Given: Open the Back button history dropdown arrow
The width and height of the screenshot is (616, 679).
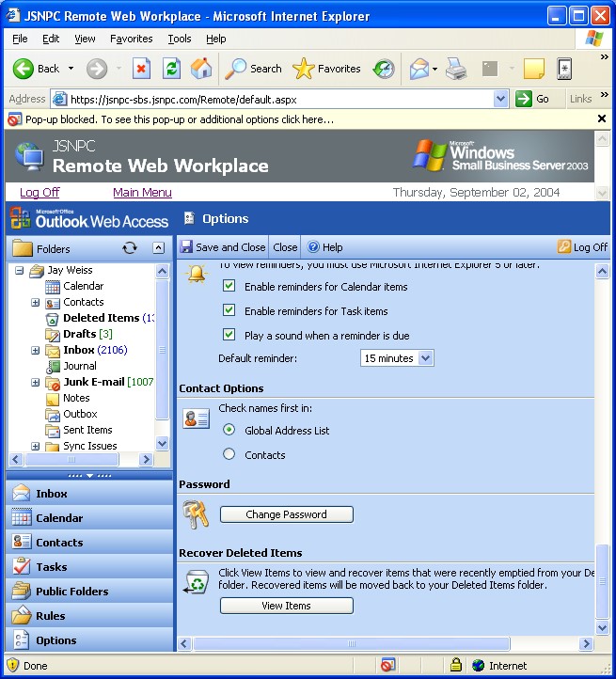Looking at the screenshot, I should coord(71,69).
